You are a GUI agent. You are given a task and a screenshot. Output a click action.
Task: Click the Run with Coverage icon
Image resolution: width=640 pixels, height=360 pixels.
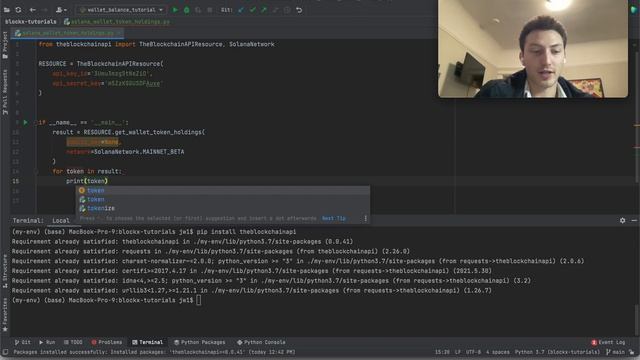[x=198, y=10]
